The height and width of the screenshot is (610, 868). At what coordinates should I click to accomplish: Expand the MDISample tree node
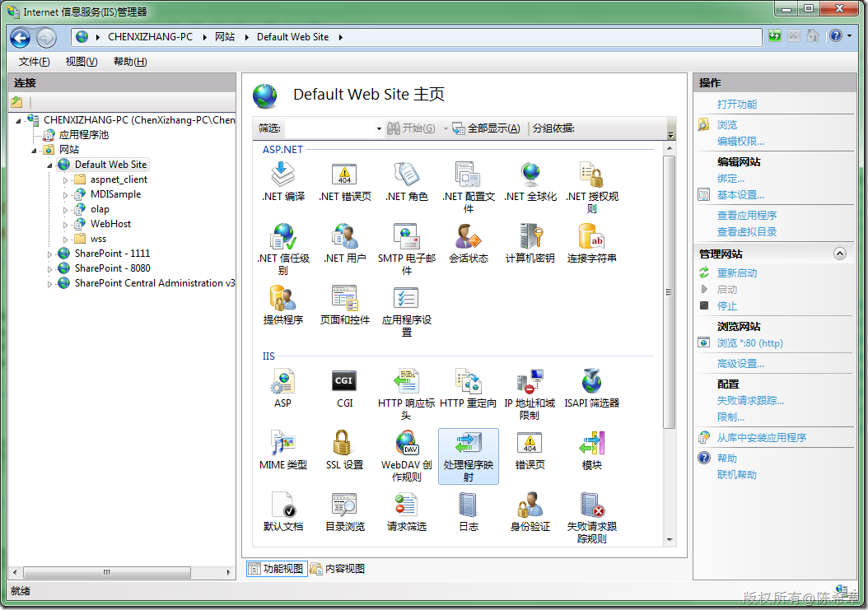pos(65,195)
